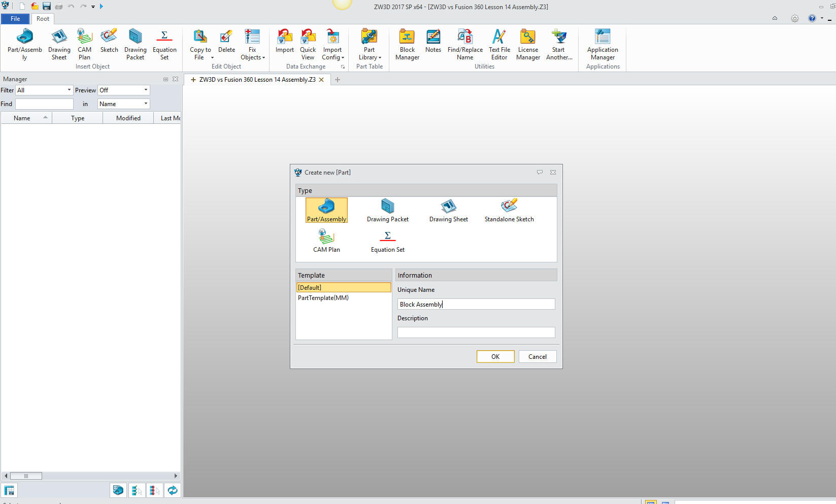Open the License Manager
The width and height of the screenshot is (836, 504).
click(x=528, y=44)
